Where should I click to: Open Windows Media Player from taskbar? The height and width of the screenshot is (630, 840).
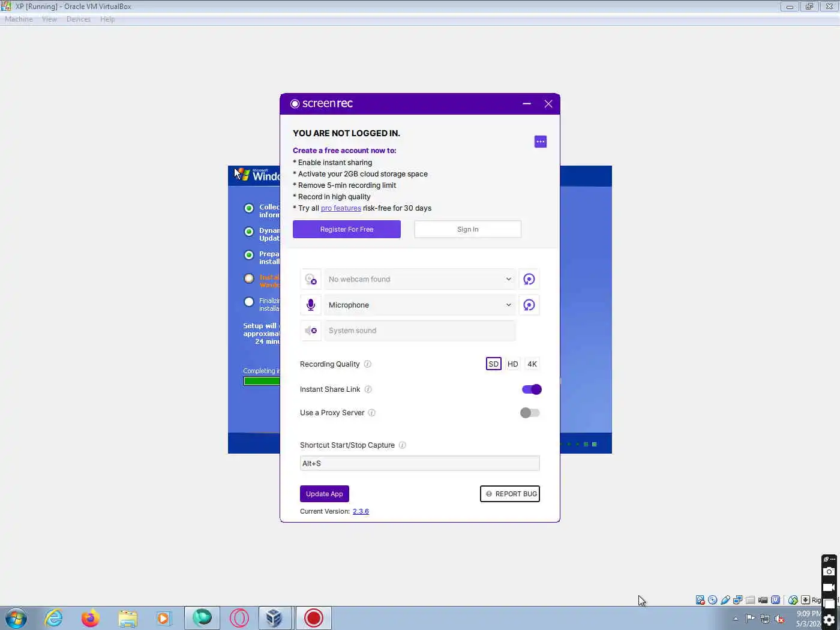(x=164, y=618)
